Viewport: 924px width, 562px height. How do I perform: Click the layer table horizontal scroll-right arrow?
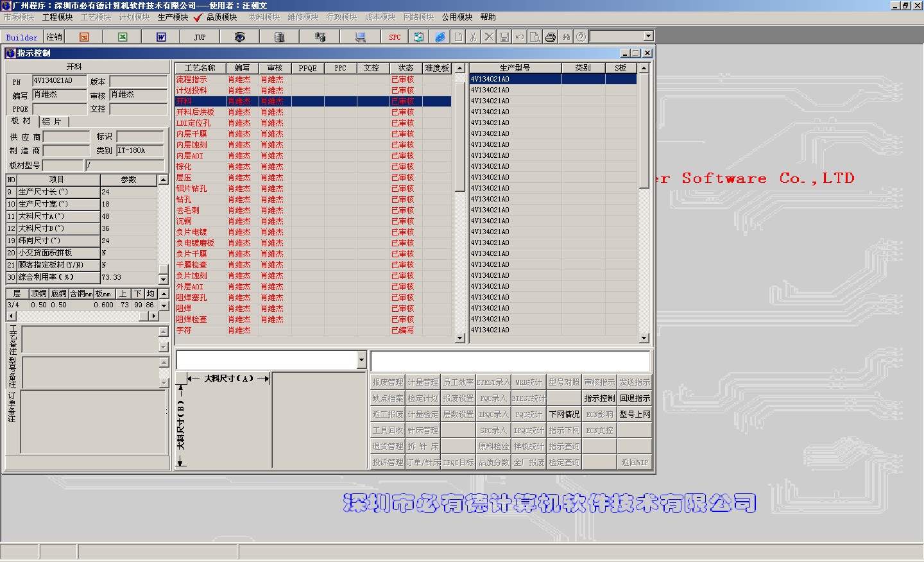coord(153,316)
